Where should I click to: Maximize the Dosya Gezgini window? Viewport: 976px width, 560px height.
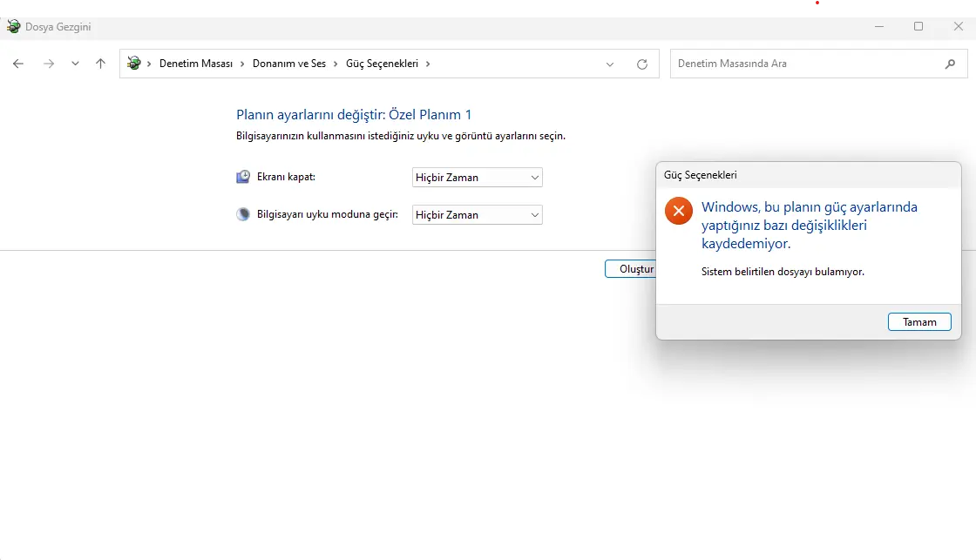click(x=918, y=26)
